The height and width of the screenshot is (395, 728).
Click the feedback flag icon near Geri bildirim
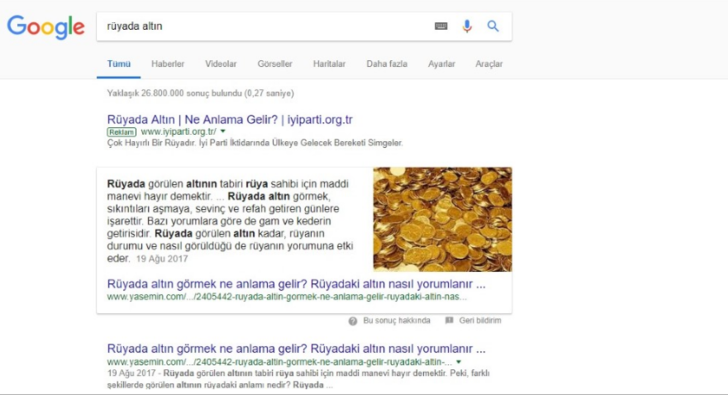tap(449, 320)
